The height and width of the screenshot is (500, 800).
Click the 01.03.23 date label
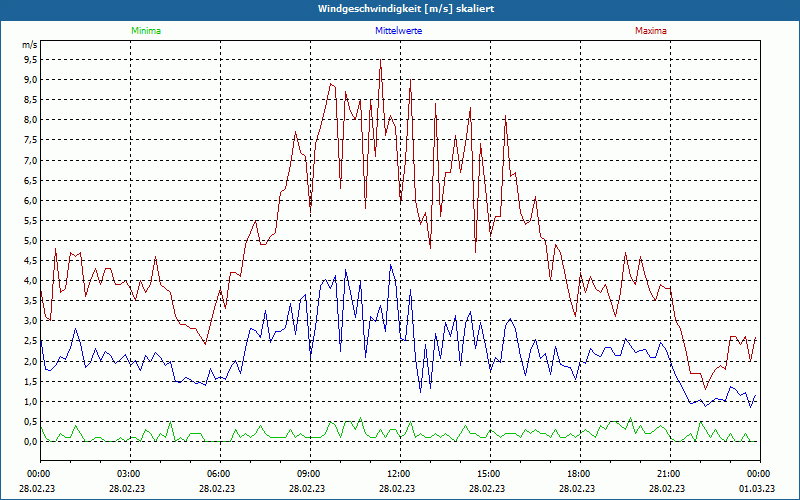pyautogui.click(x=759, y=489)
